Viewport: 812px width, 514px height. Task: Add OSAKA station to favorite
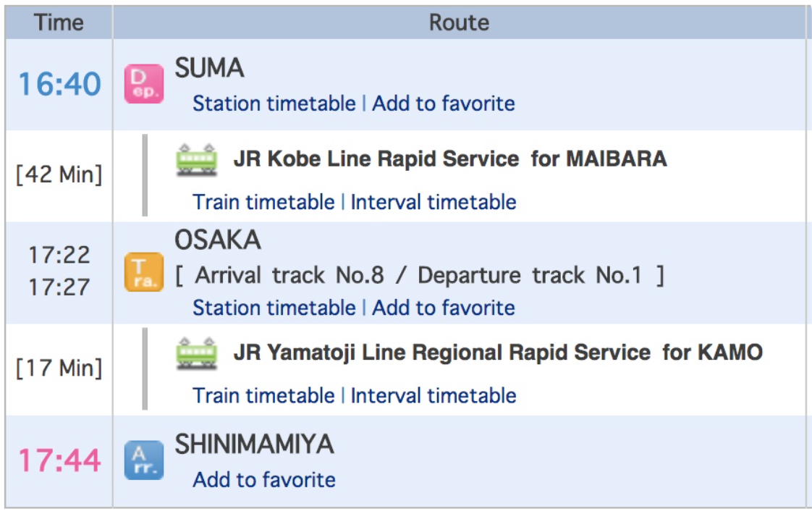point(444,308)
